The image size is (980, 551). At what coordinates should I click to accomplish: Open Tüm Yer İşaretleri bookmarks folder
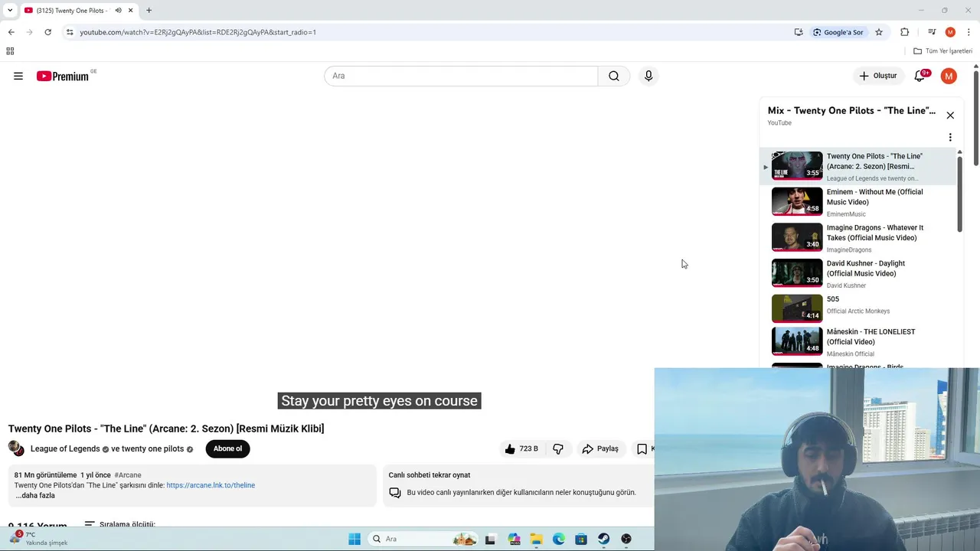pos(942,51)
